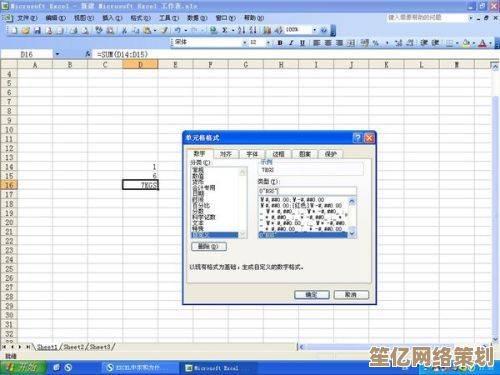Select the Sheet2 worksheet tab
The width and height of the screenshot is (500, 375).
click(x=74, y=347)
